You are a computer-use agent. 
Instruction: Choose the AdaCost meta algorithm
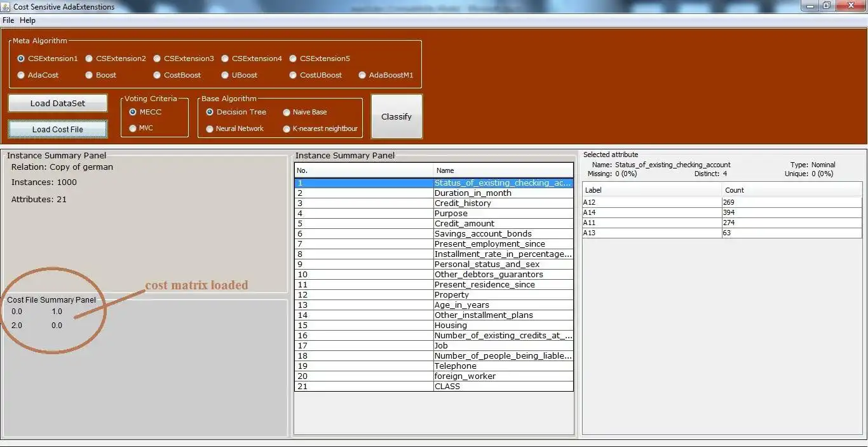38,75
